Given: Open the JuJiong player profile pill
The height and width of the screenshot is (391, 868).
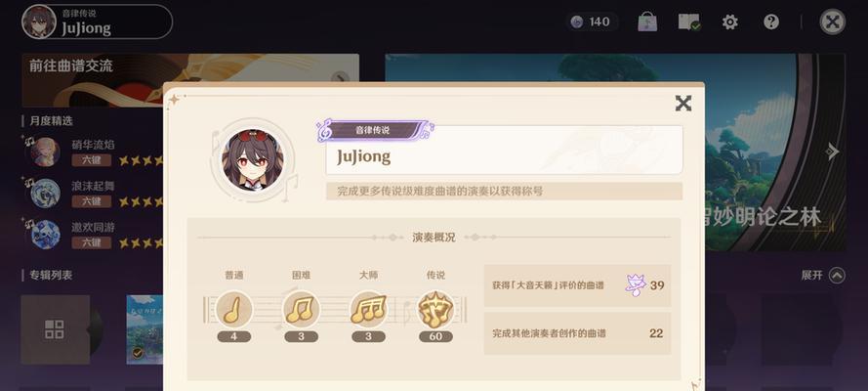Looking at the screenshot, I should tap(97, 22).
